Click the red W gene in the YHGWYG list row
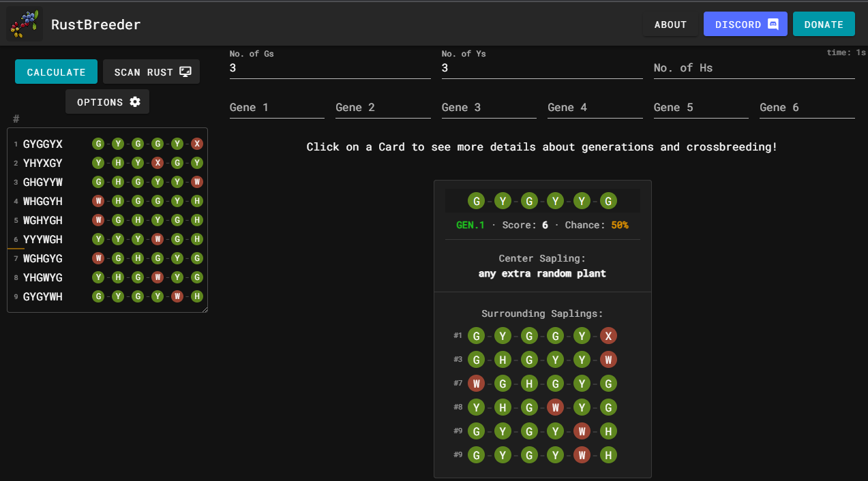 point(158,277)
